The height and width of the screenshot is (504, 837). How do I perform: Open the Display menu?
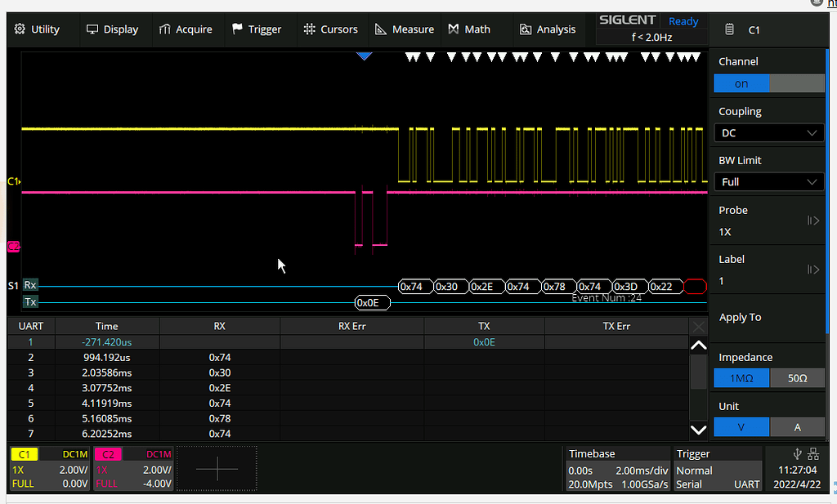(113, 29)
